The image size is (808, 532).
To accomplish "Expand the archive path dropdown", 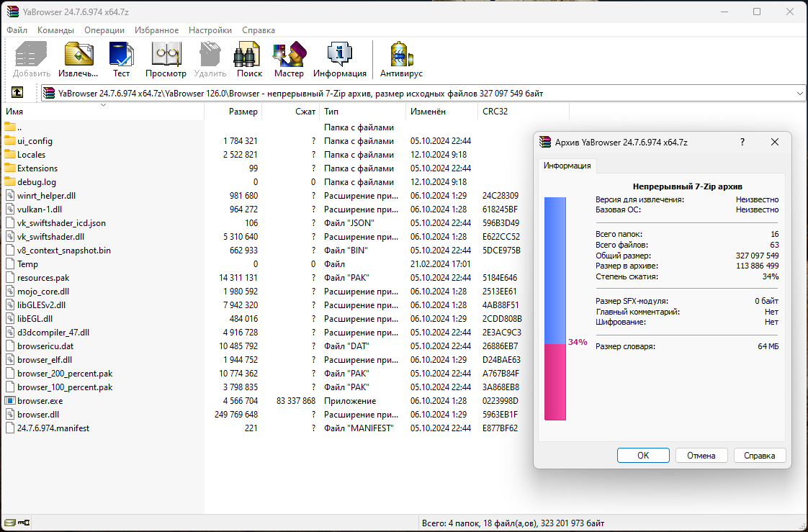I will click(800, 93).
